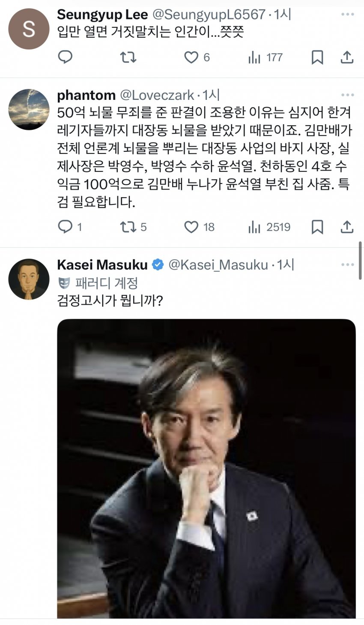The height and width of the screenshot is (625, 364).
Task: Reply to Seungyup Lee's tweet
Action: click(x=65, y=57)
